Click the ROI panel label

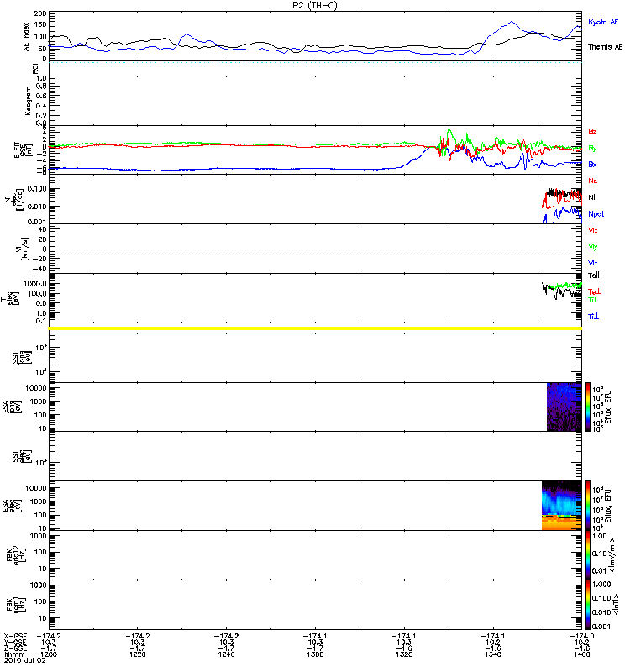pyautogui.click(x=35, y=69)
